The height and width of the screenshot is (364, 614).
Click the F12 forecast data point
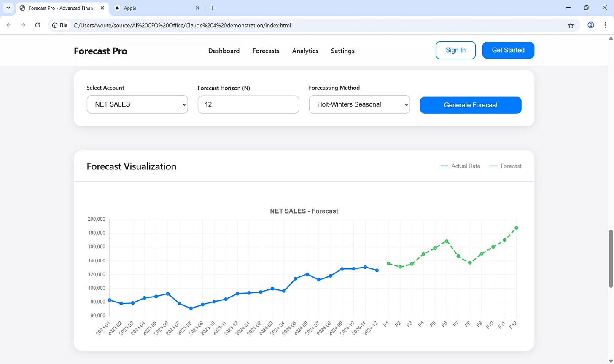coord(516,228)
